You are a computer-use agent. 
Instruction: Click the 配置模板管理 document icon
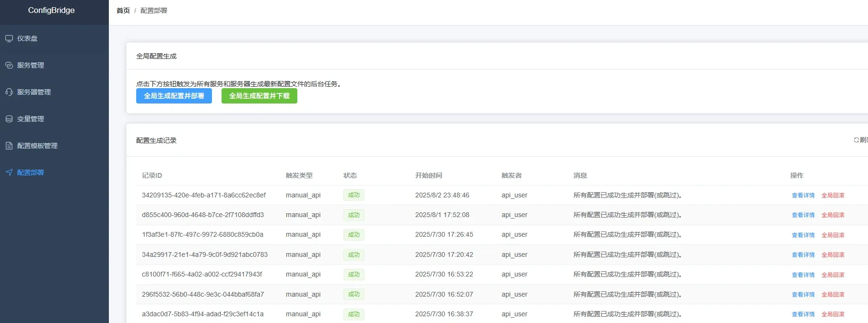tap(9, 146)
